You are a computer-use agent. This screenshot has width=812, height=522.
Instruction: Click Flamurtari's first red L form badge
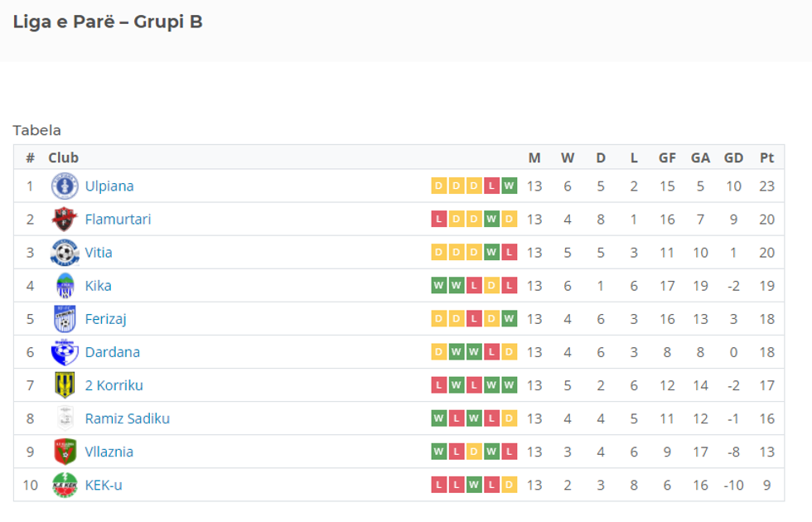tap(438, 219)
